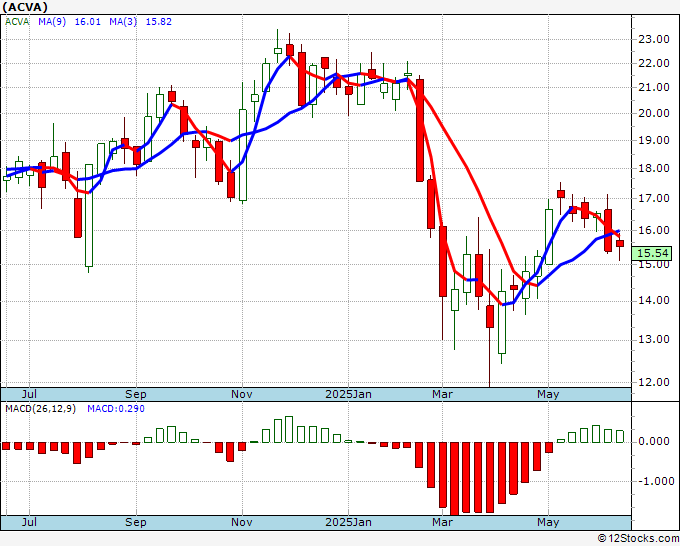Click the 17.00 price axis label
The height and width of the screenshot is (546, 680).
point(654,198)
